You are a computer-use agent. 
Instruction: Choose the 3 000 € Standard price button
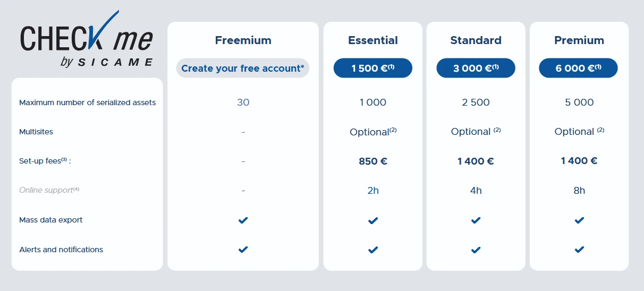476,68
